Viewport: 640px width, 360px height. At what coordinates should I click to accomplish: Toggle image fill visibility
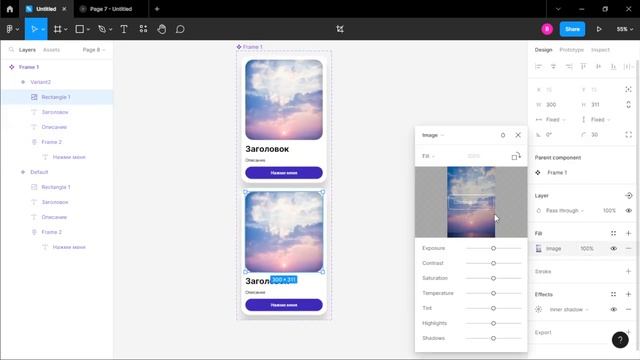click(x=613, y=249)
